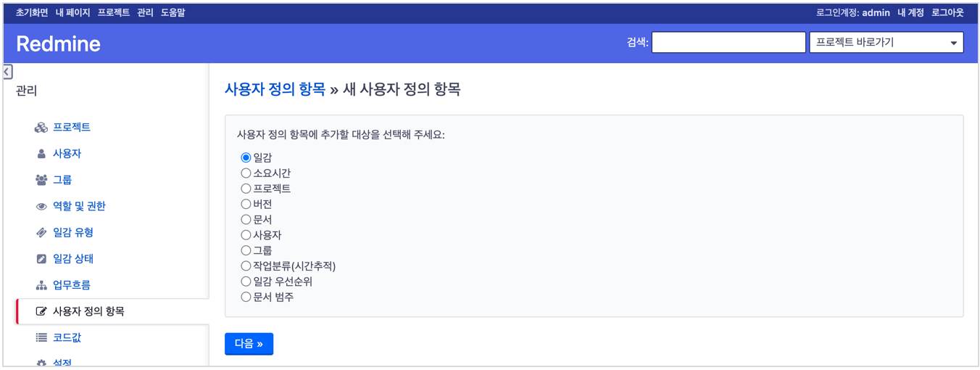Choose the 작업분류(시간추적) radio button

tap(246, 266)
